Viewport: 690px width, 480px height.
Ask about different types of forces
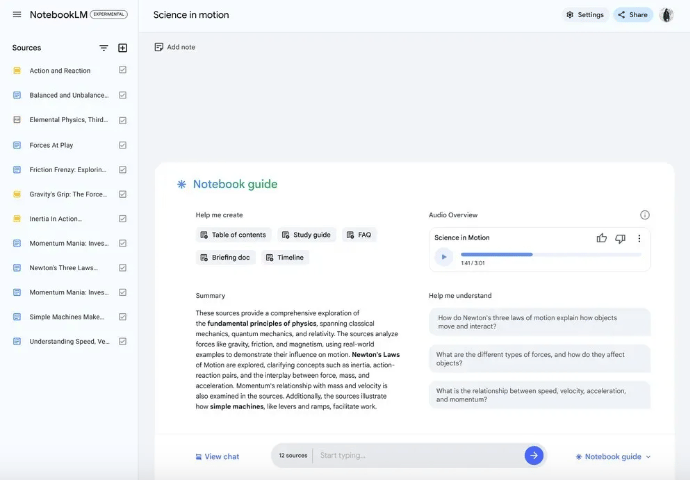coord(540,359)
